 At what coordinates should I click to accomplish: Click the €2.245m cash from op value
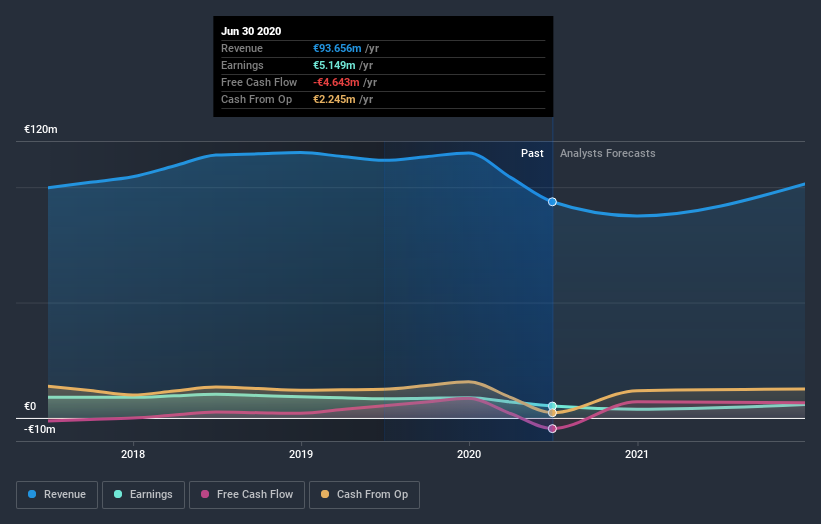click(334, 99)
